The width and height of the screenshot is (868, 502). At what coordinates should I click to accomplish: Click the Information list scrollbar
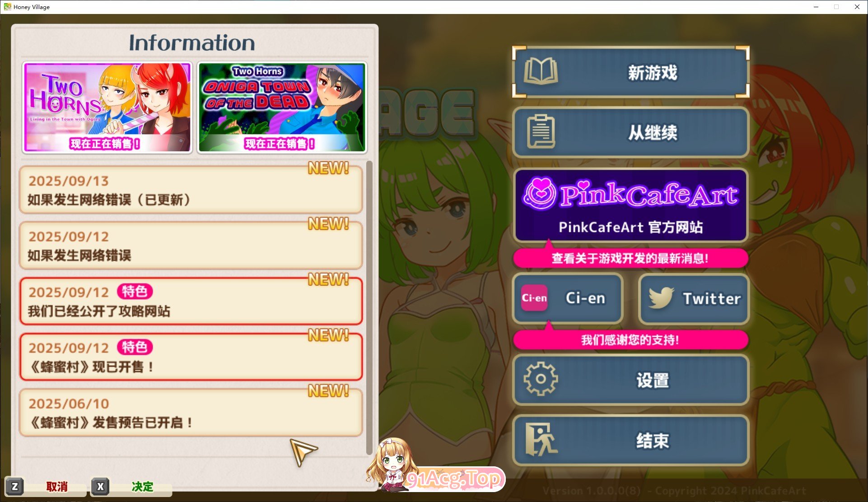(x=369, y=307)
